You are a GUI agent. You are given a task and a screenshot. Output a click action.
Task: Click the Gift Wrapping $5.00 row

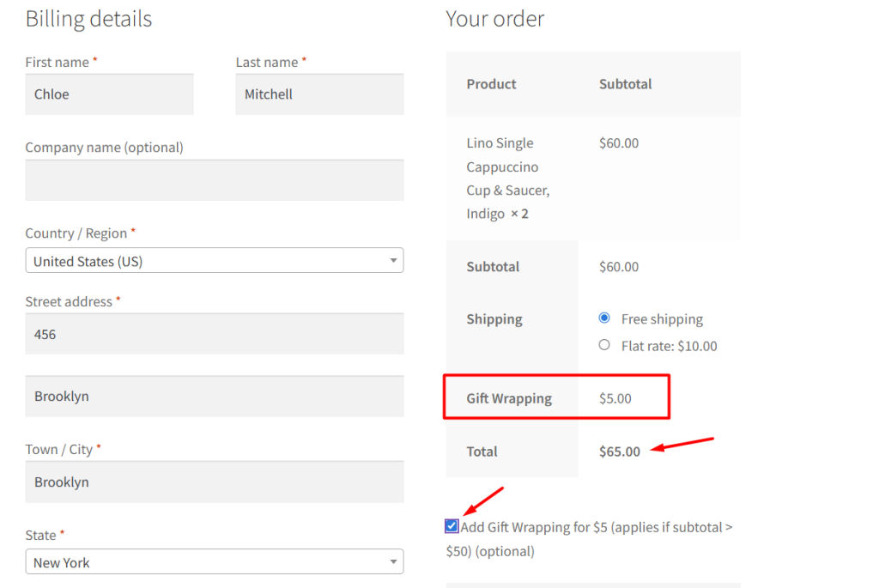(556, 397)
